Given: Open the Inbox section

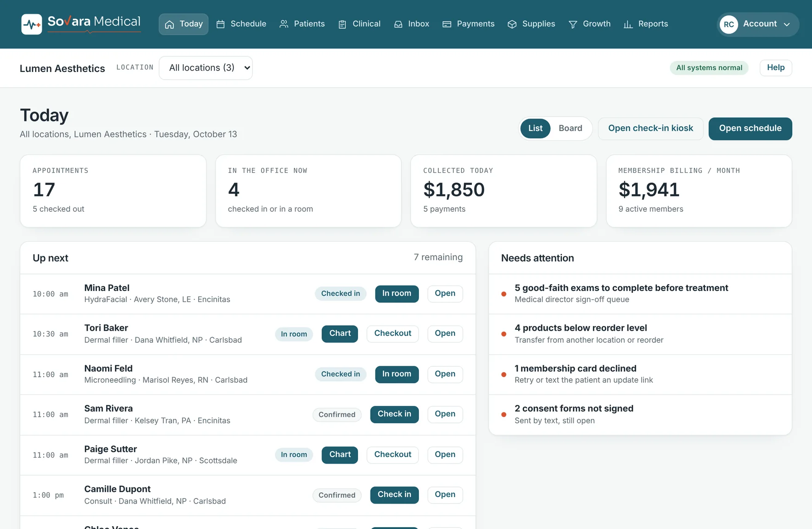Looking at the screenshot, I should pos(412,24).
